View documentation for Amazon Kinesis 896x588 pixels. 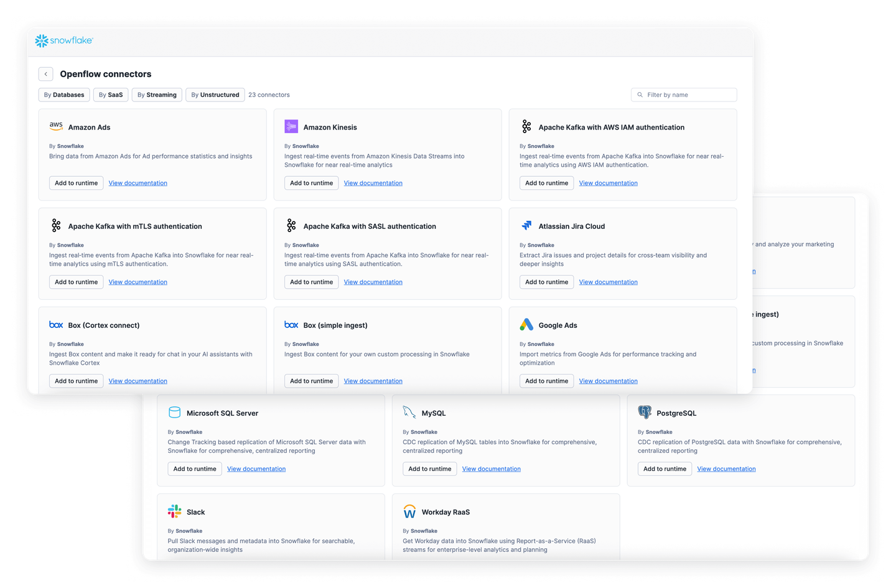coord(373,183)
